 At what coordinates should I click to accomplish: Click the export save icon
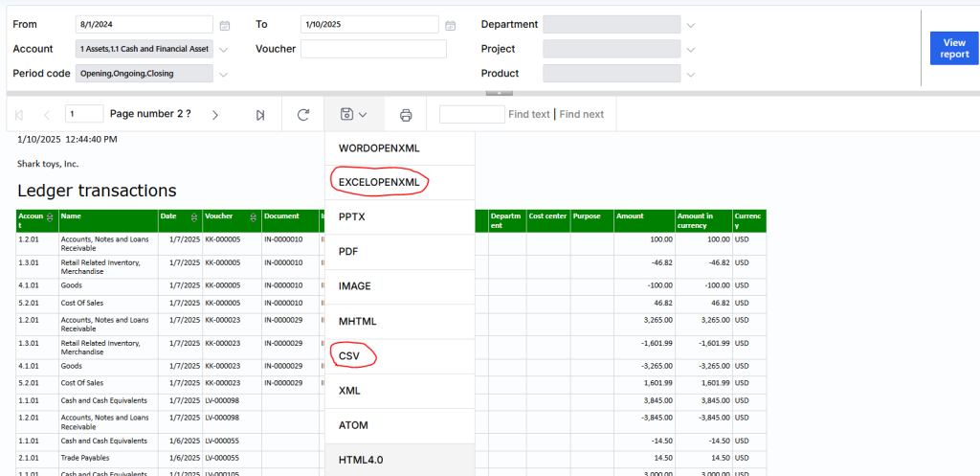(x=347, y=115)
